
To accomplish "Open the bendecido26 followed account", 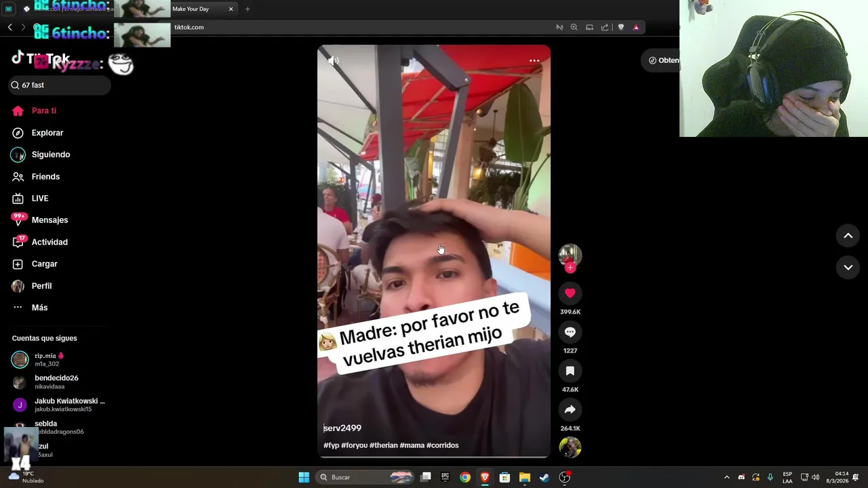I will click(x=58, y=382).
